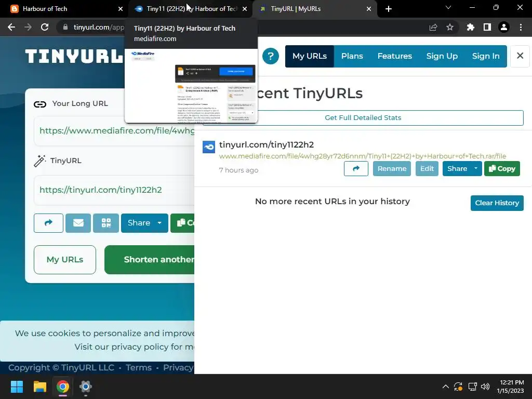Click the '7 hours ago' timestamp

pyautogui.click(x=238, y=170)
